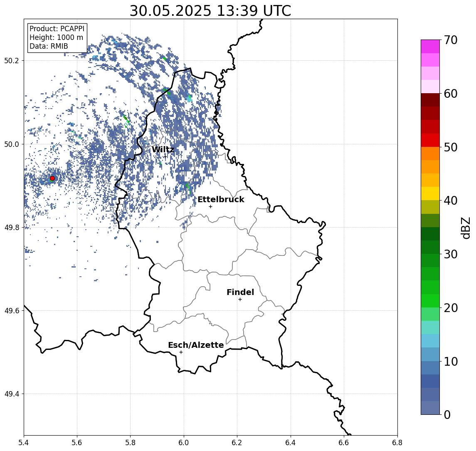Screen dimensions: 476x451
Task: Click the bright red colorbar segment at 50
Action: pos(430,140)
